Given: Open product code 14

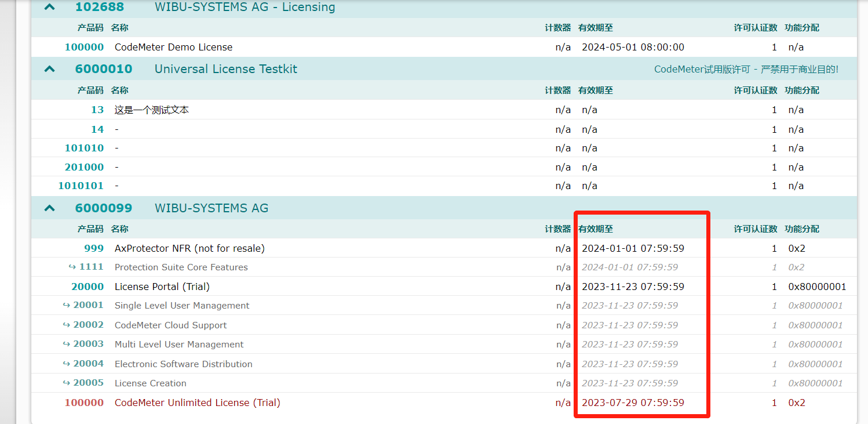Looking at the screenshot, I should click(x=97, y=129).
